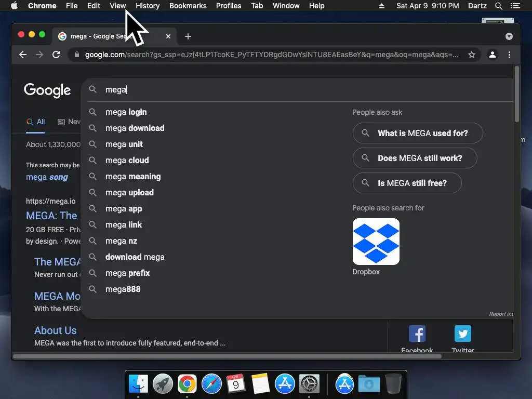Open Finder from the Dock
The image size is (532, 399).
(x=138, y=384)
